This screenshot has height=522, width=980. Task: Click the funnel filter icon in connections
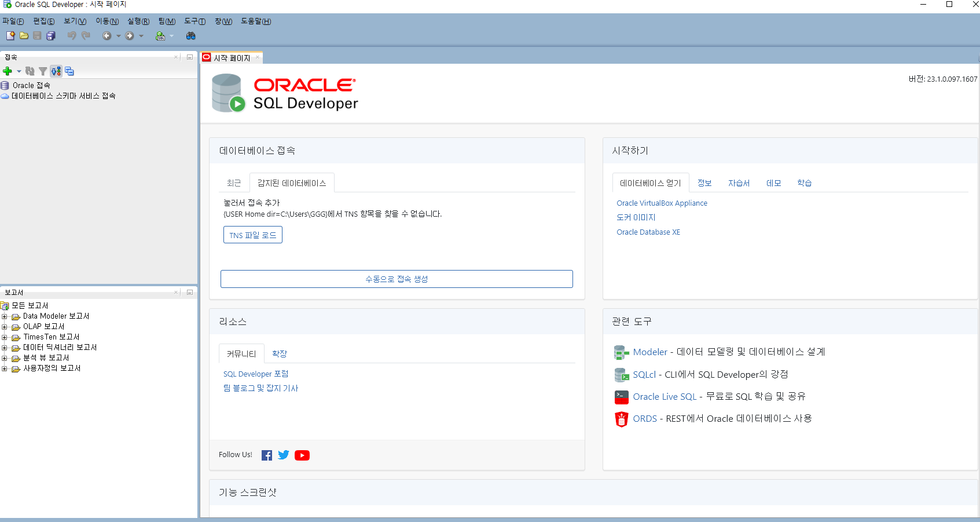[43, 71]
